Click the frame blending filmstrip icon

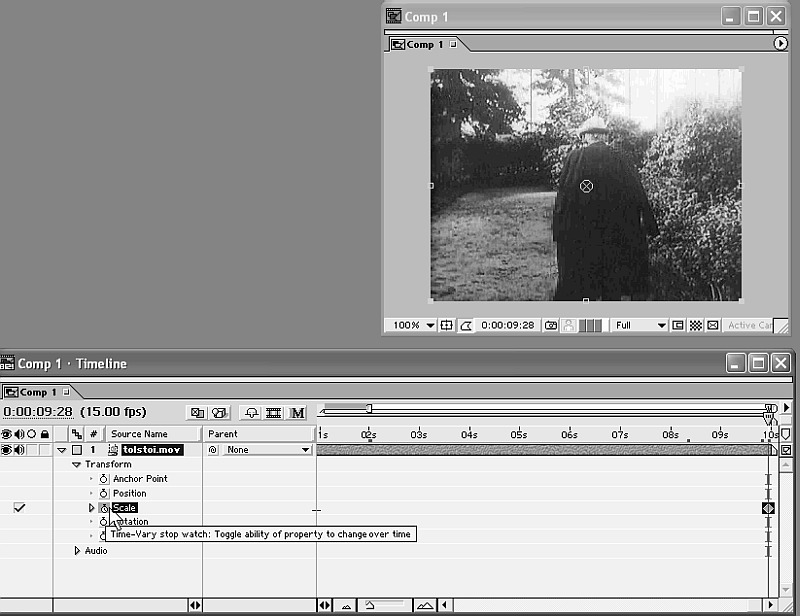point(273,412)
